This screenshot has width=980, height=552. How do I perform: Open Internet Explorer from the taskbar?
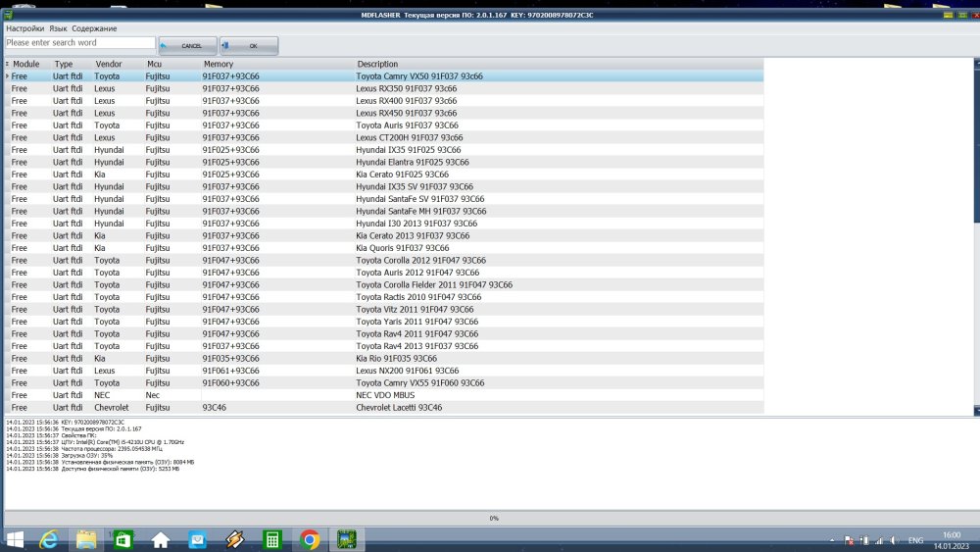48,539
